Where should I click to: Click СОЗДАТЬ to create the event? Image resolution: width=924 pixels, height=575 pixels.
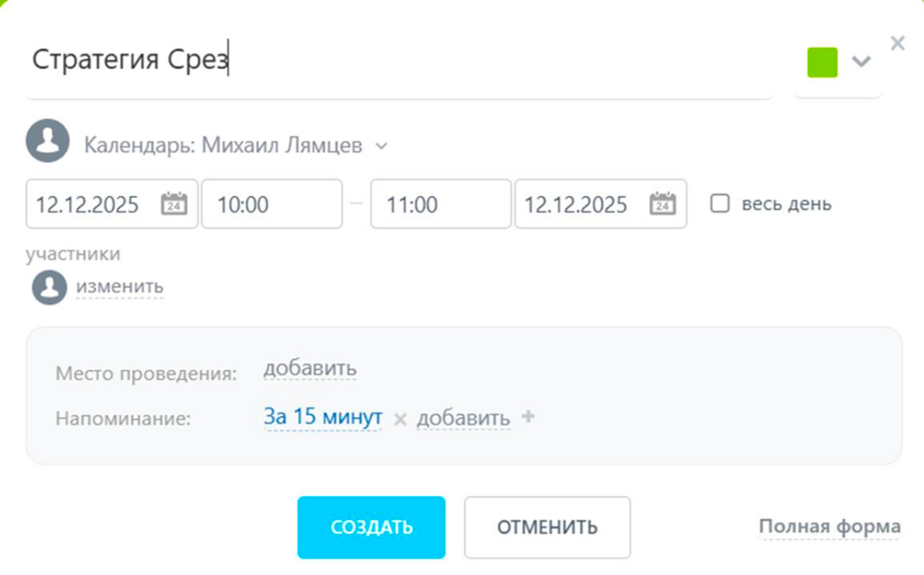(371, 527)
